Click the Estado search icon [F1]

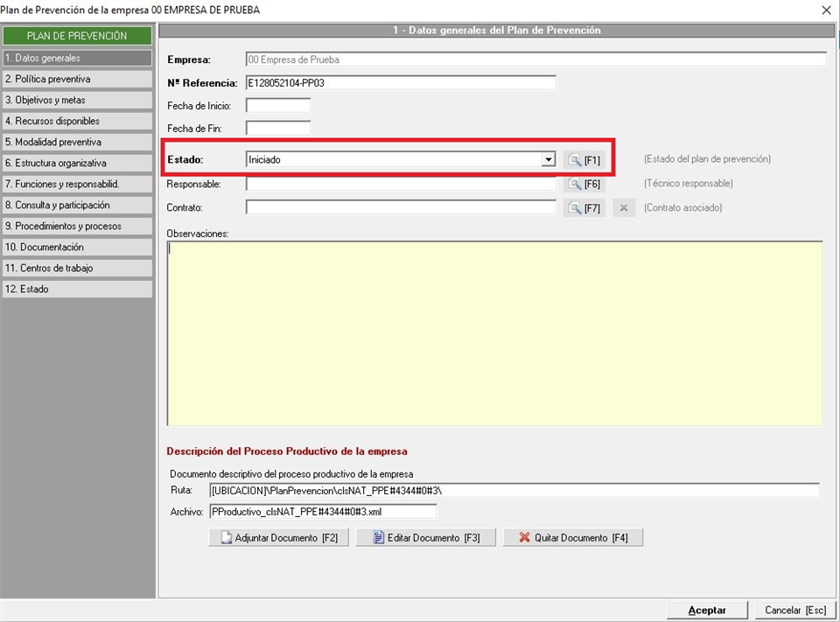click(x=584, y=160)
